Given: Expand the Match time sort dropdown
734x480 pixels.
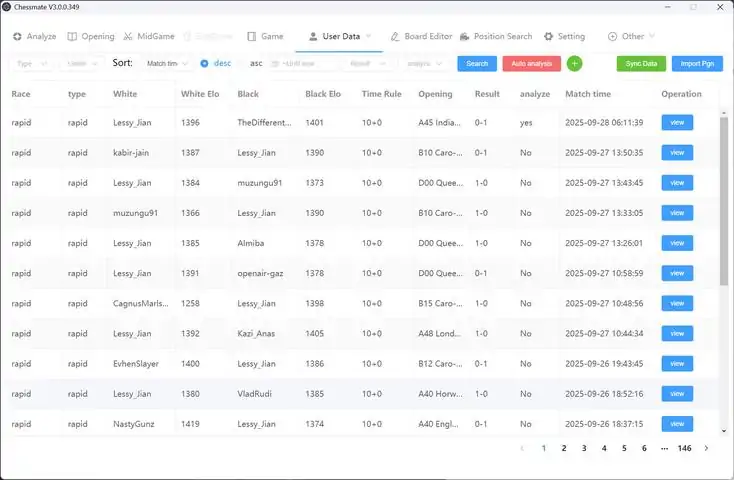Looking at the screenshot, I should point(165,63).
